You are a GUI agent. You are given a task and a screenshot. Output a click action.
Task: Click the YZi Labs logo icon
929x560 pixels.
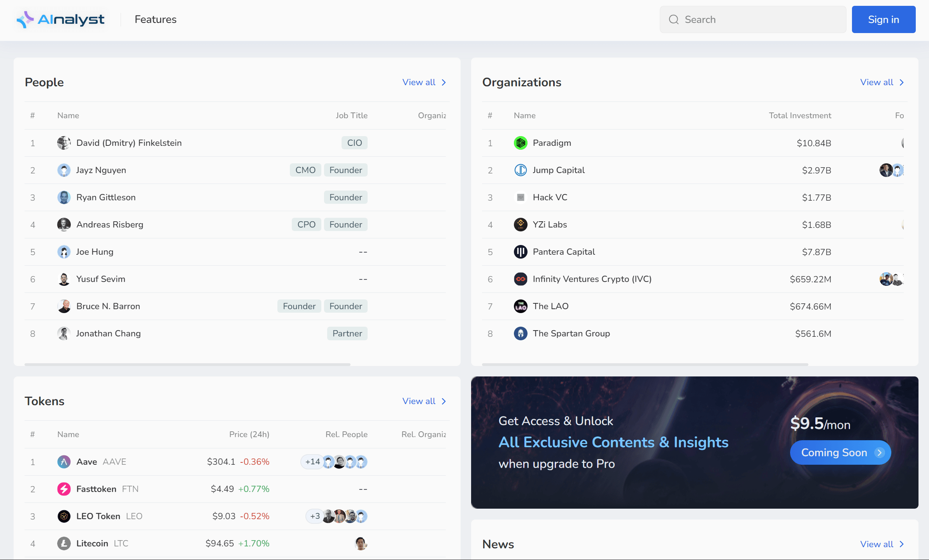point(521,225)
